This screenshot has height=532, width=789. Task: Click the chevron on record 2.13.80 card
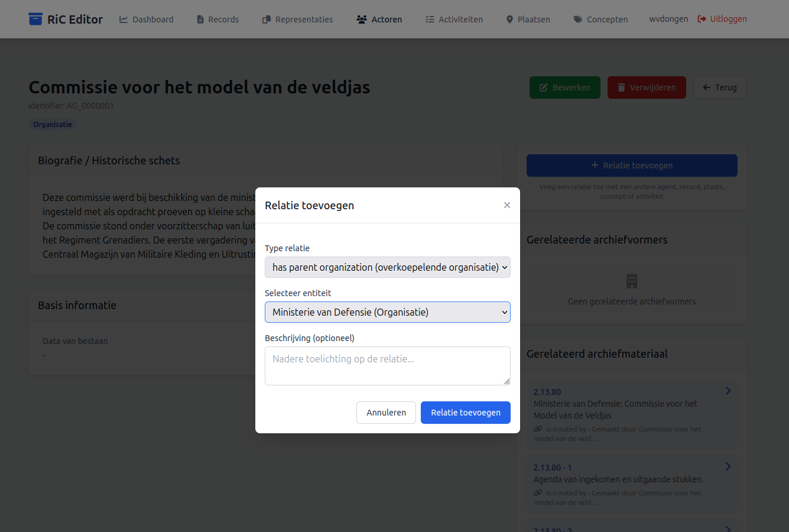tap(728, 391)
